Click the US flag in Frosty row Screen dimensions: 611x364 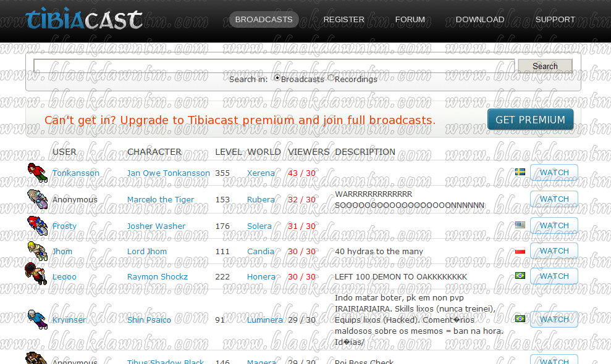click(520, 225)
